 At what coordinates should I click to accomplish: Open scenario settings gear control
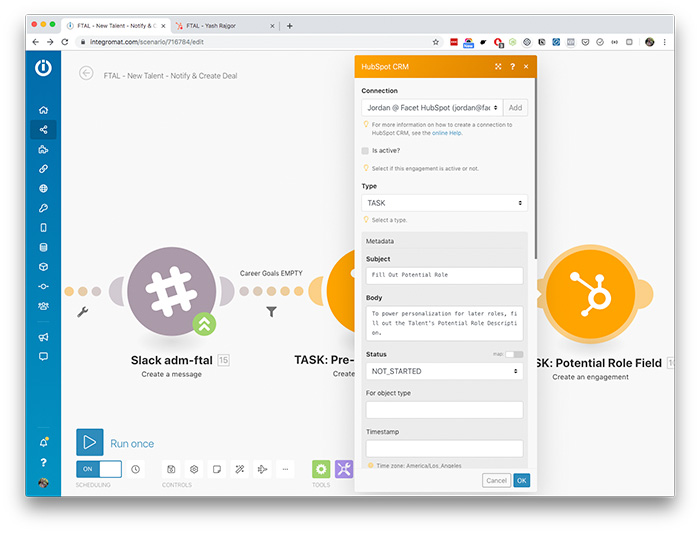point(194,469)
